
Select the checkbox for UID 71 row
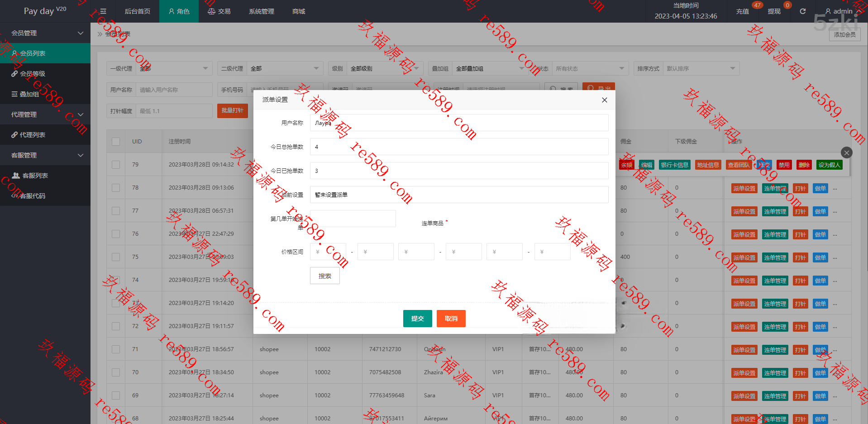click(x=116, y=349)
